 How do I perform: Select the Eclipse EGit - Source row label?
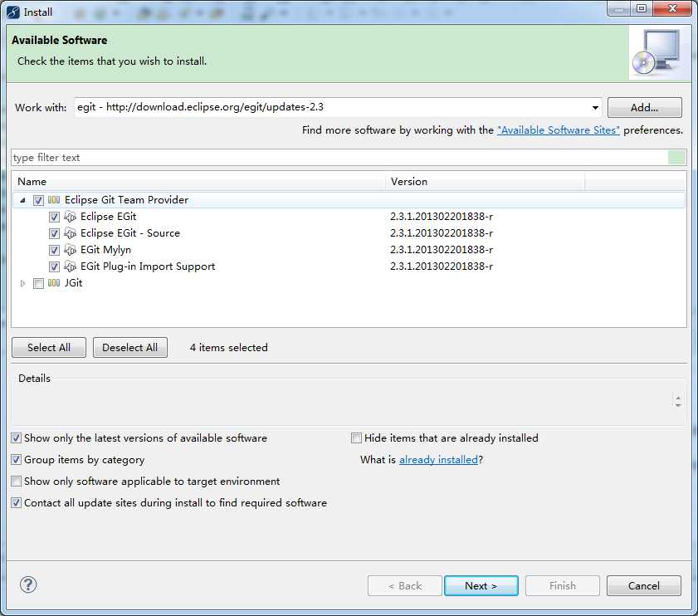point(130,233)
